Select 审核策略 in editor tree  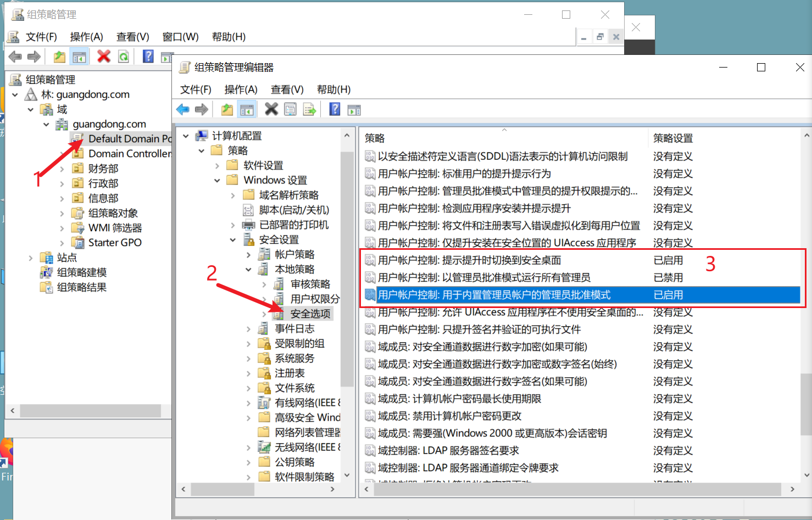[310, 284]
